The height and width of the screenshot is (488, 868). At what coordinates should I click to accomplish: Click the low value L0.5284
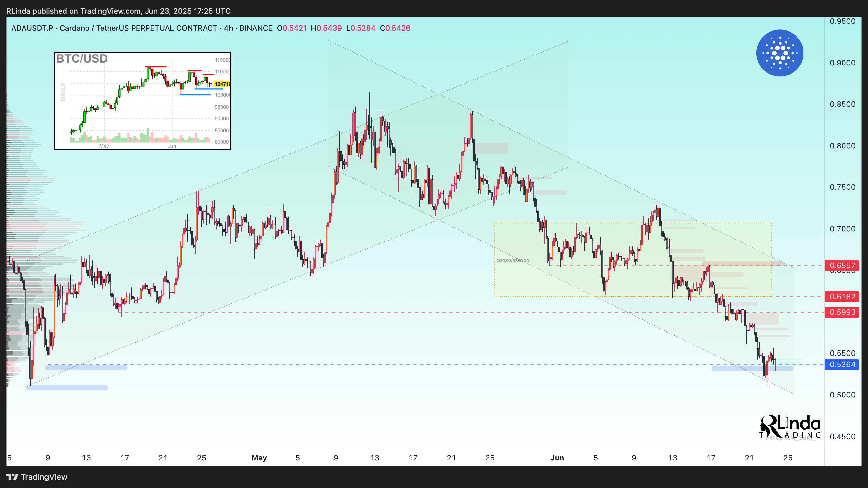point(361,28)
